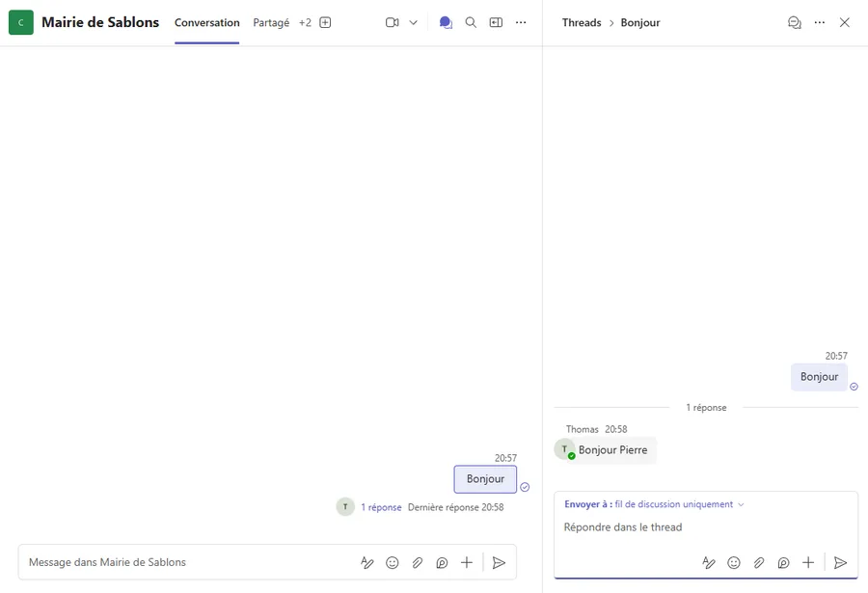Select the Bonjour message in the main conversation
868x593 pixels.
coord(485,479)
